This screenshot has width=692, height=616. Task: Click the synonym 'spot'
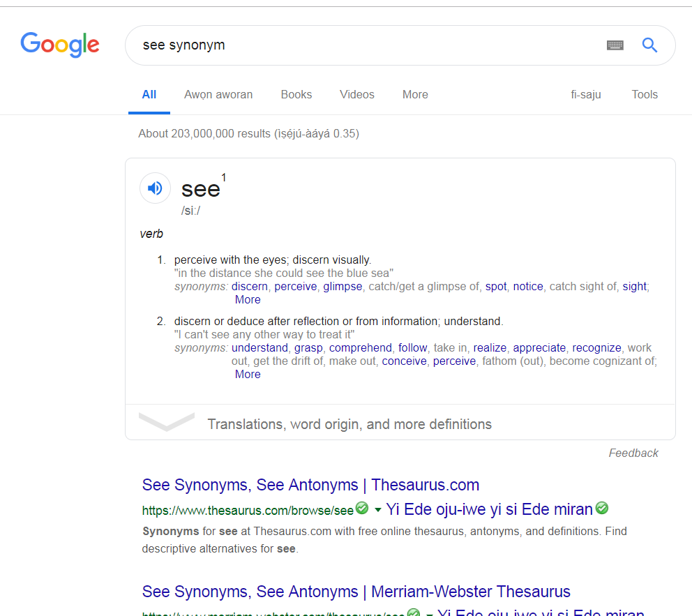496,287
